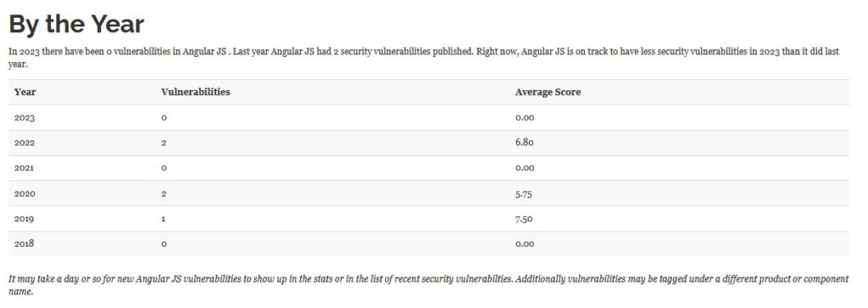868x308 pixels.
Task: Click the italic note about new vulnerabilities
Action: [x=428, y=285]
